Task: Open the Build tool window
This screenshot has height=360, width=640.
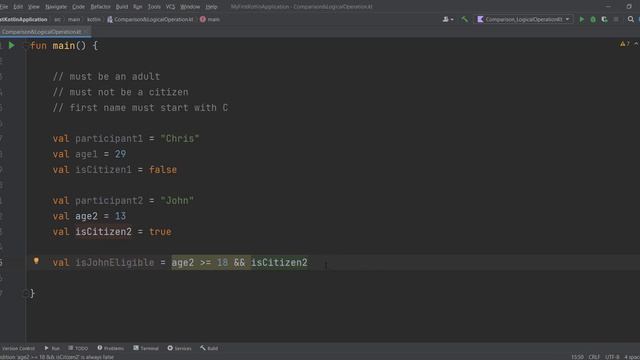Action: [x=209, y=348]
